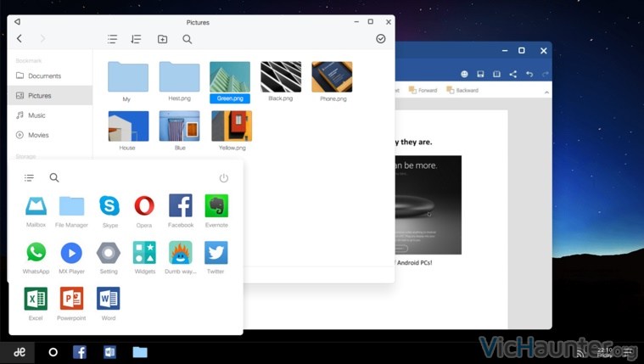Select Pictures in file manager sidebar
The height and width of the screenshot is (364, 644).
[x=50, y=96]
